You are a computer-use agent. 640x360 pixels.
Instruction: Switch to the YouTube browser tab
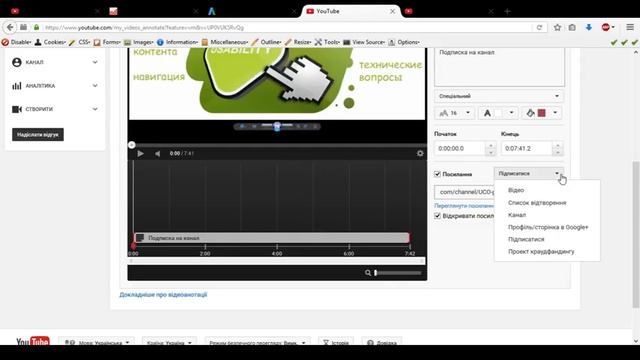pos(351,11)
